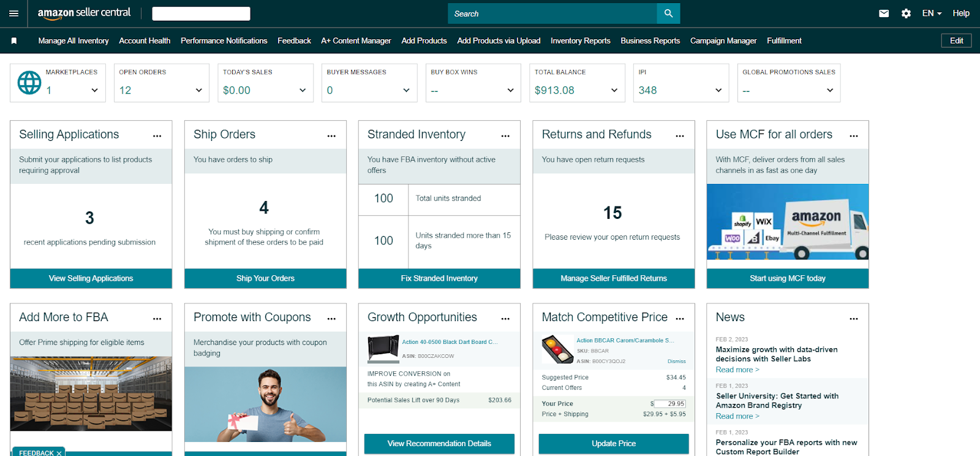This screenshot has height=456, width=980.
Task: Open Ship Orders card options menu
Action: tap(331, 136)
